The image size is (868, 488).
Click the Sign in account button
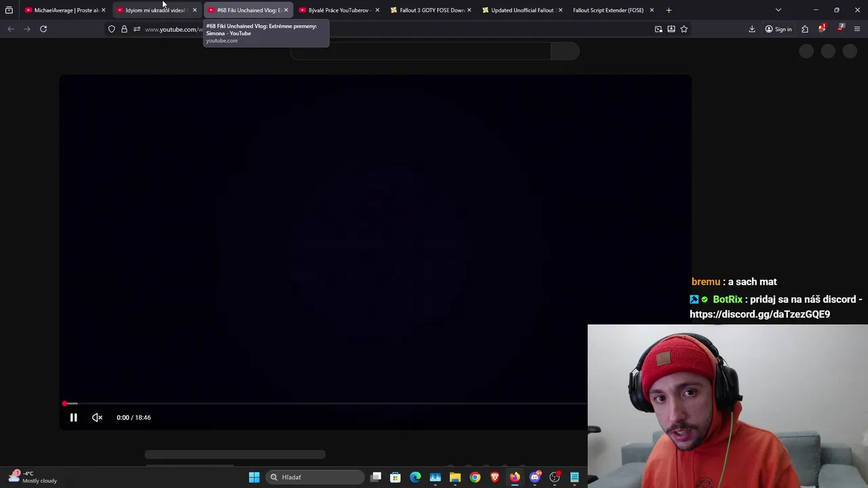(x=778, y=29)
